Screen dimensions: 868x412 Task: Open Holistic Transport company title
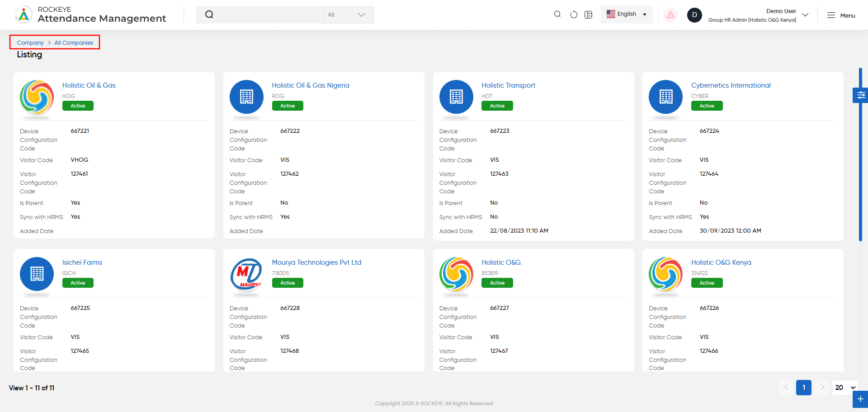click(508, 85)
